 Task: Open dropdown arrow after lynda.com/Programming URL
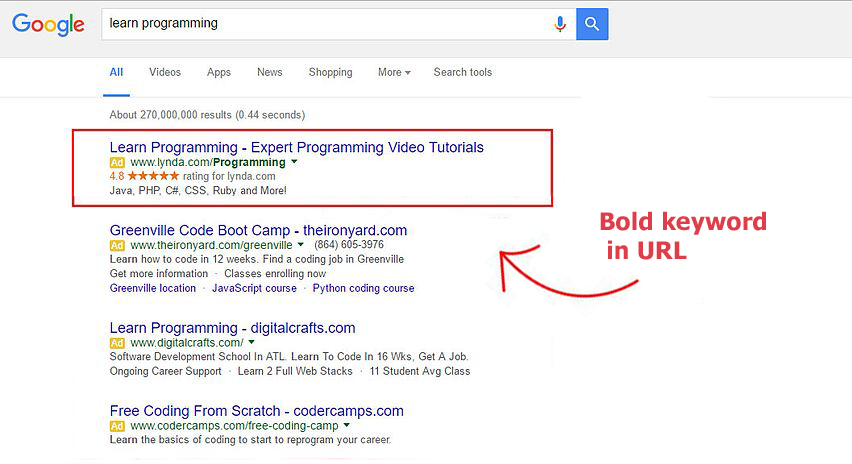294,162
